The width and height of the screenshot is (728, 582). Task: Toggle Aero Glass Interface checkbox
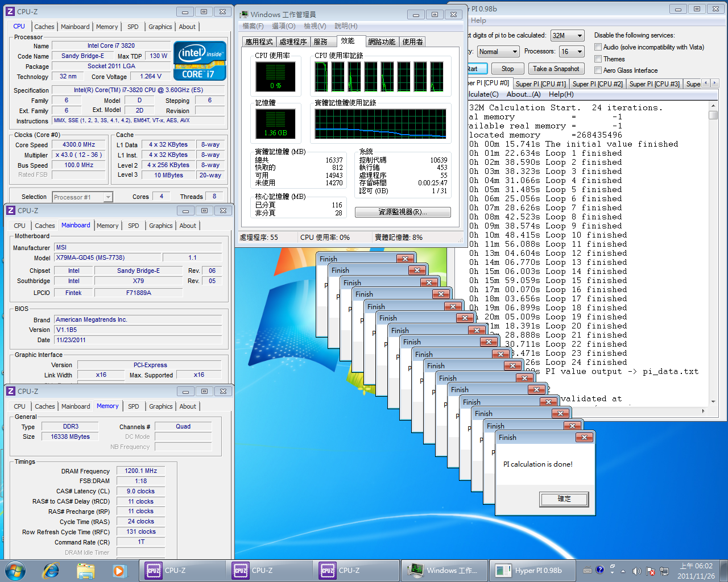598,70
